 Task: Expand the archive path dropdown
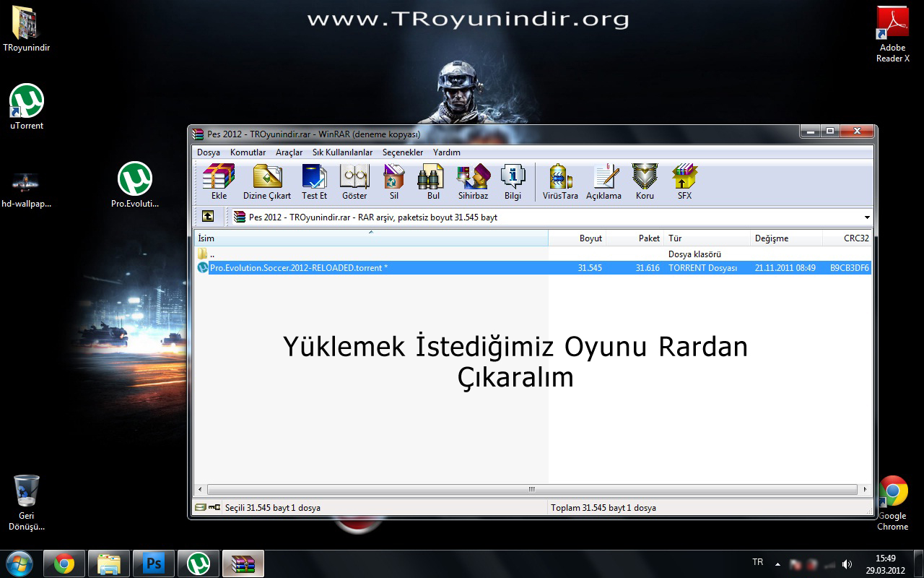click(867, 217)
